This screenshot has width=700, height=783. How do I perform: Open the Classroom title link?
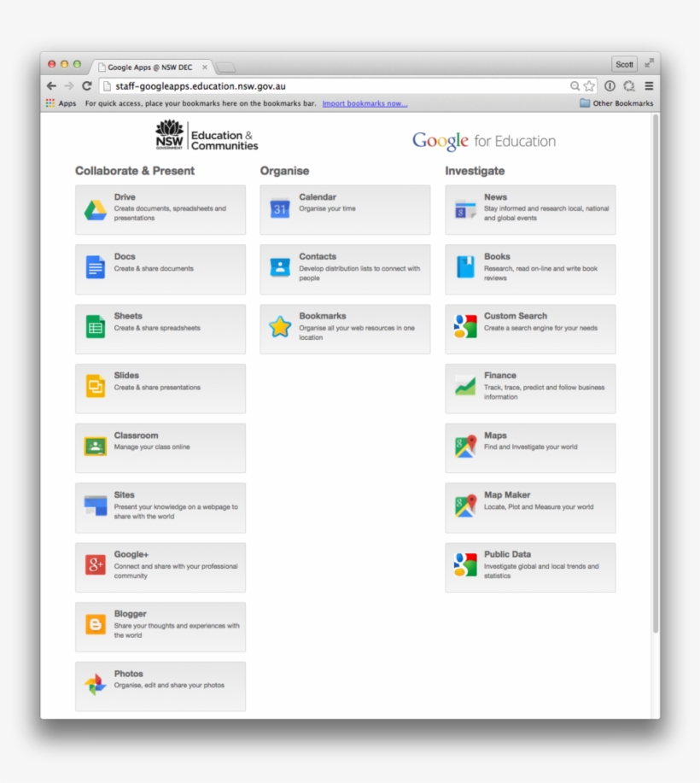pyautogui.click(x=136, y=435)
